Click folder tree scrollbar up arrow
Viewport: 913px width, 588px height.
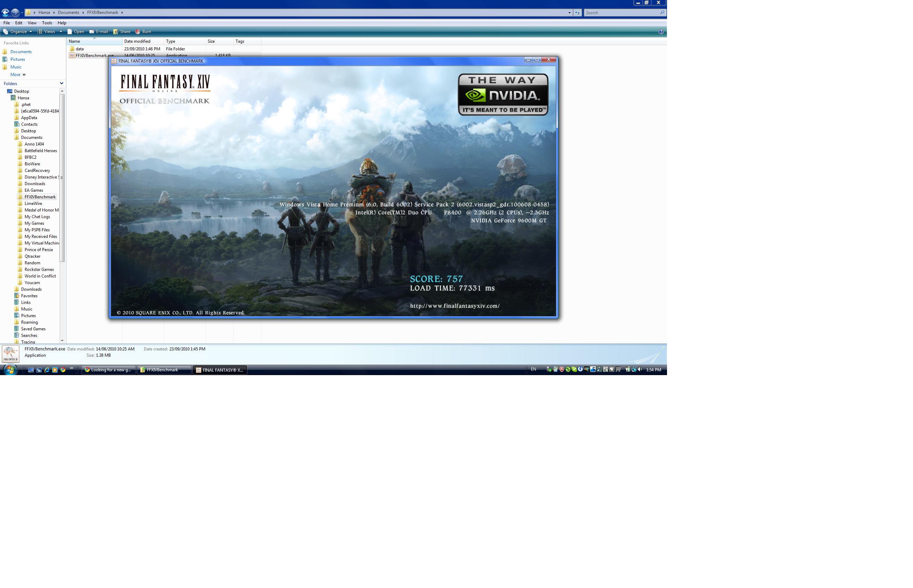click(x=62, y=91)
